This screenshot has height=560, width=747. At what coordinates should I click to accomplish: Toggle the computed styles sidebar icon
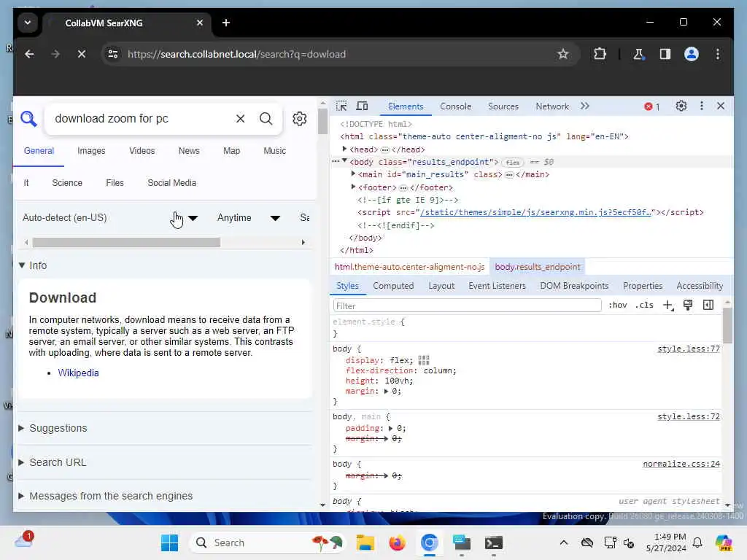pyautogui.click(x=708, y=306)
